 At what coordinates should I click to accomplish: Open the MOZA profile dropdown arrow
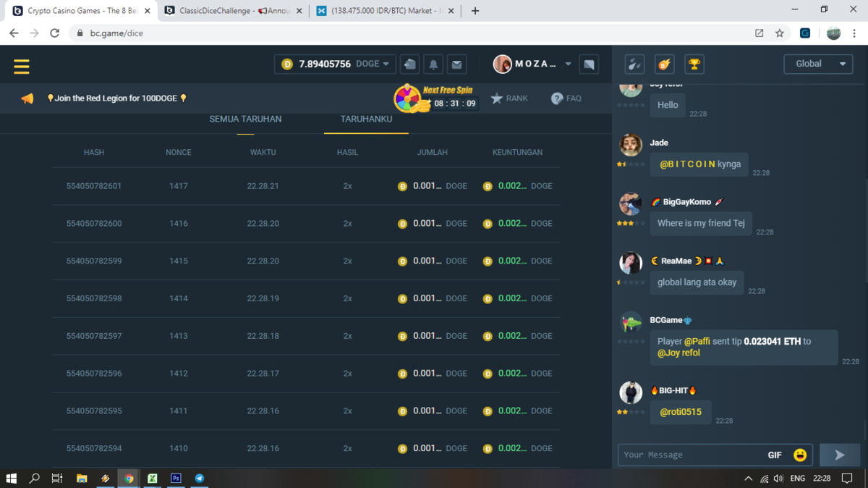point(568,64)
